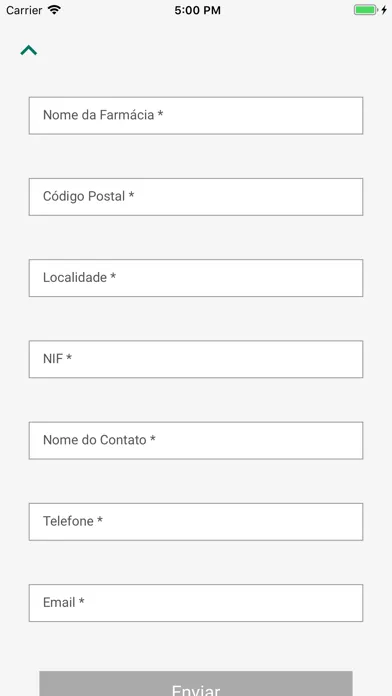This screenshot has height=696, width=392.
Task: Tap the asterisk after Nome da Farmácia
Action: [160, 114]
